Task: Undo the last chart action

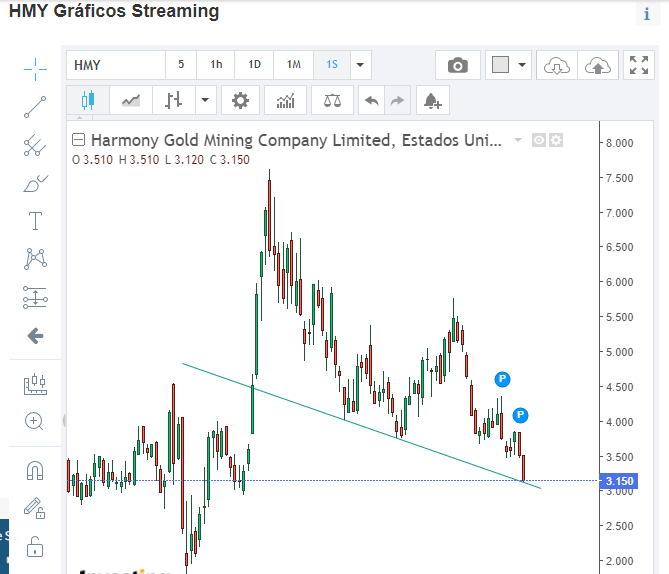Action: pos(372,100)
